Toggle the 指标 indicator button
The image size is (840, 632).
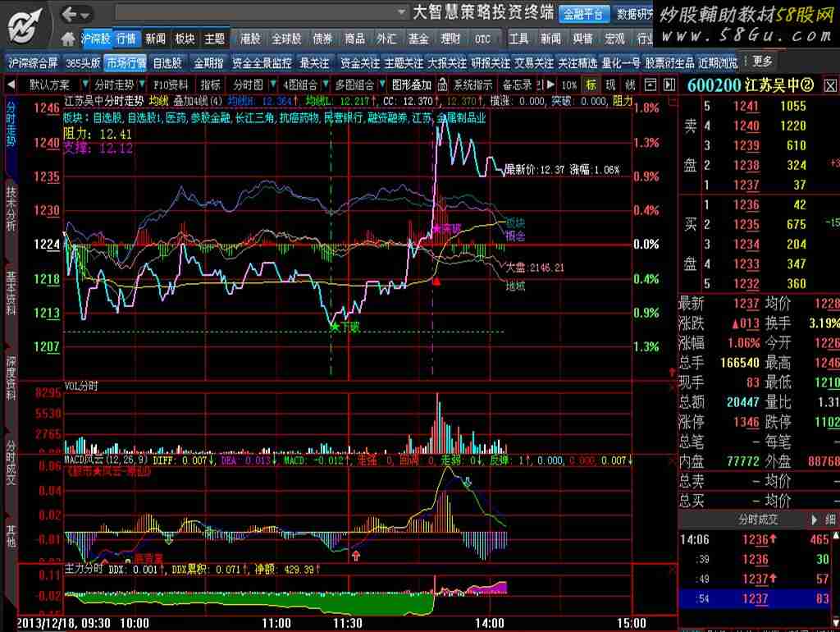pyautogui.click(x=211, y=85)
